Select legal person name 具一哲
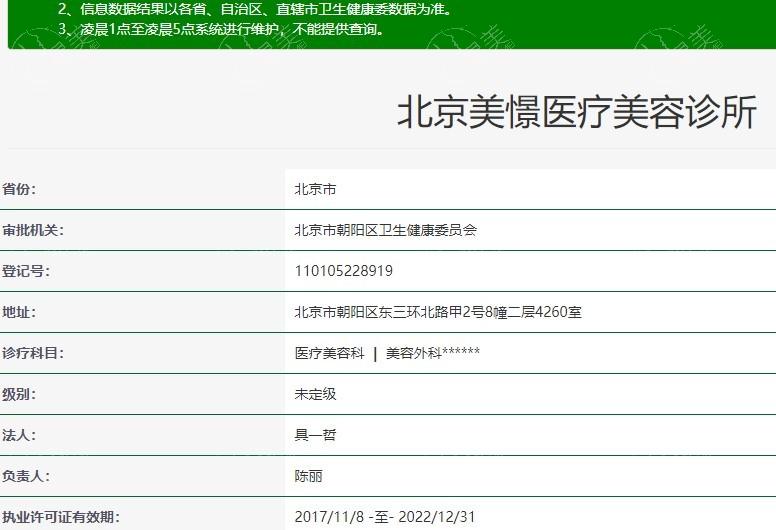The image size is (776, 530). point(315,435)
